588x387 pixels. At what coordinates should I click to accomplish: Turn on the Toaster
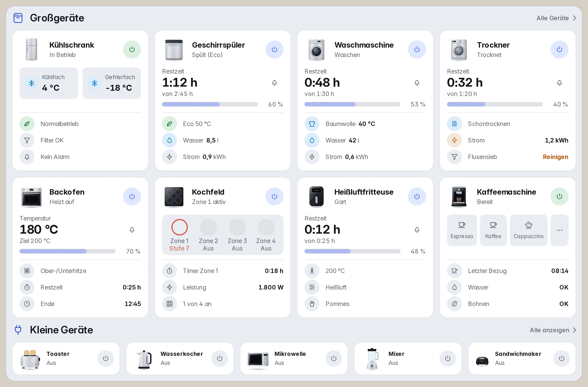point(106,358)
